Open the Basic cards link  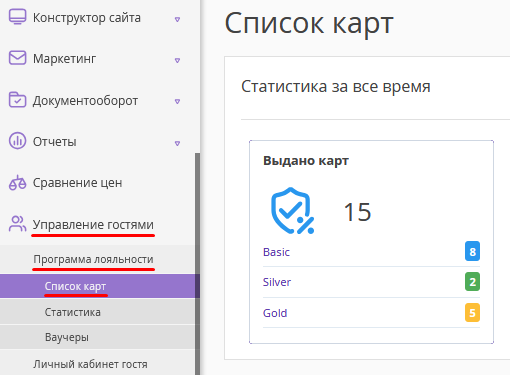click(276, 252)
